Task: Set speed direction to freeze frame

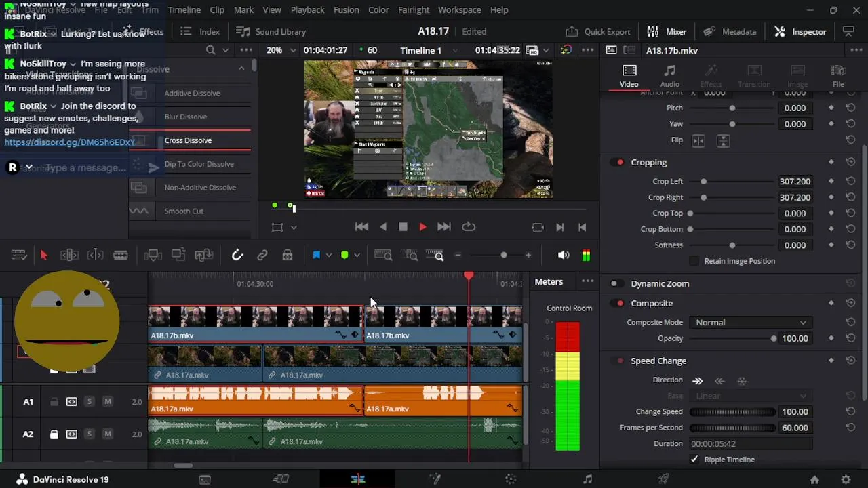Action: pos(742,380)
